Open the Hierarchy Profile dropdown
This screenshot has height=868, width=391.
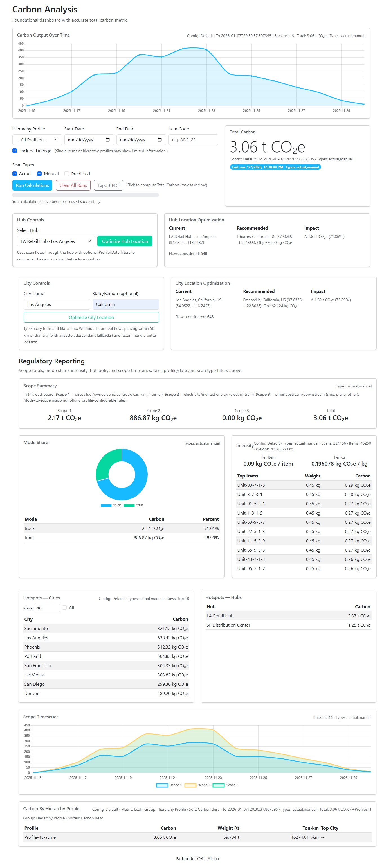[x=37, y=139]
